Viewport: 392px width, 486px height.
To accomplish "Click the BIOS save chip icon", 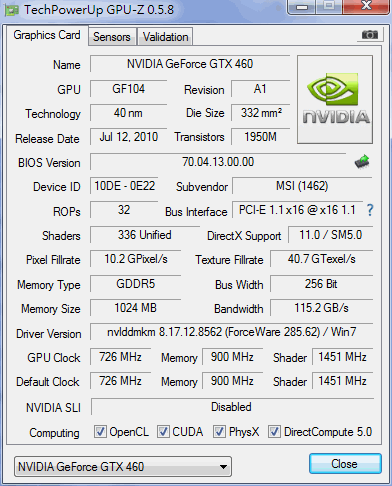I will 362,162.
